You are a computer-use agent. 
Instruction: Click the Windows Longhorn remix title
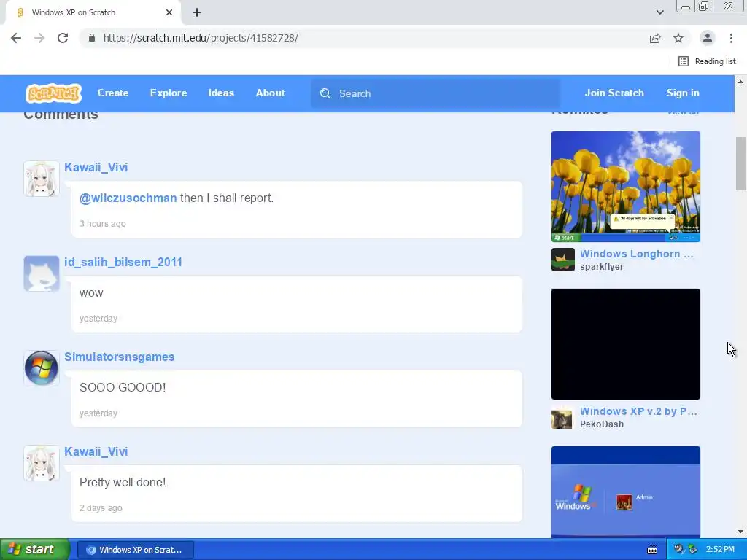pos(636,254)
